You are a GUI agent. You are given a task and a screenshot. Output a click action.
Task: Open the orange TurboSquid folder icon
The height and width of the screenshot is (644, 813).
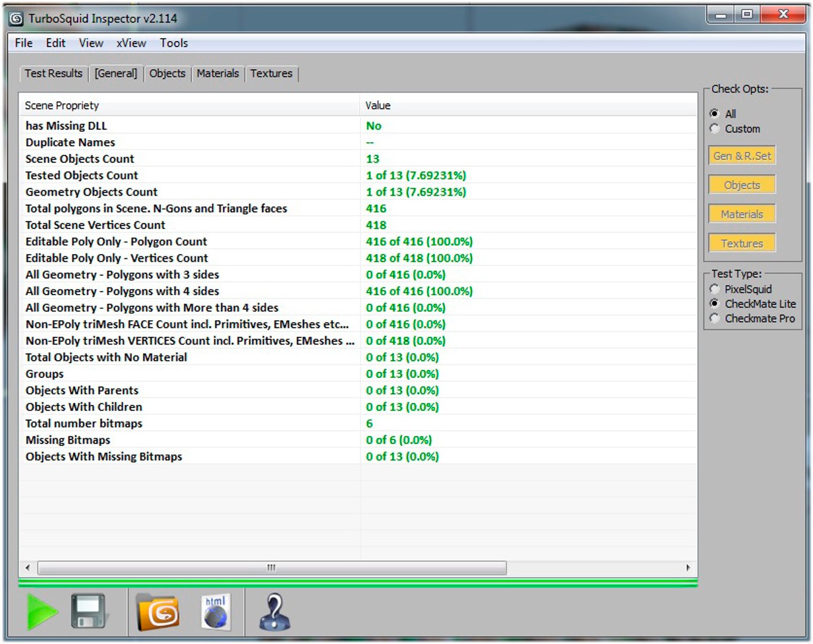pyautogui.click(x=158, y=612)
